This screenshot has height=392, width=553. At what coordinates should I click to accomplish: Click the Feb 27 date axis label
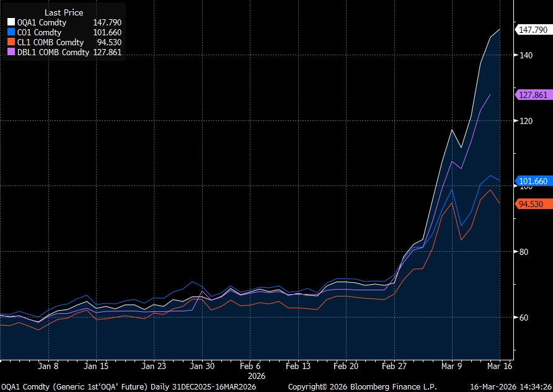click(394, 366)
